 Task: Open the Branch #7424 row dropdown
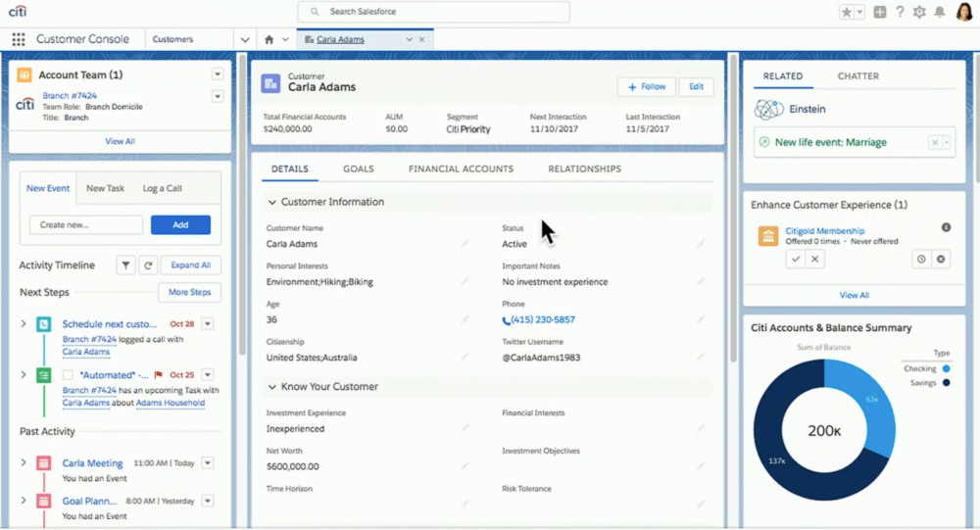pyautogui.click(x=218, y=97)
